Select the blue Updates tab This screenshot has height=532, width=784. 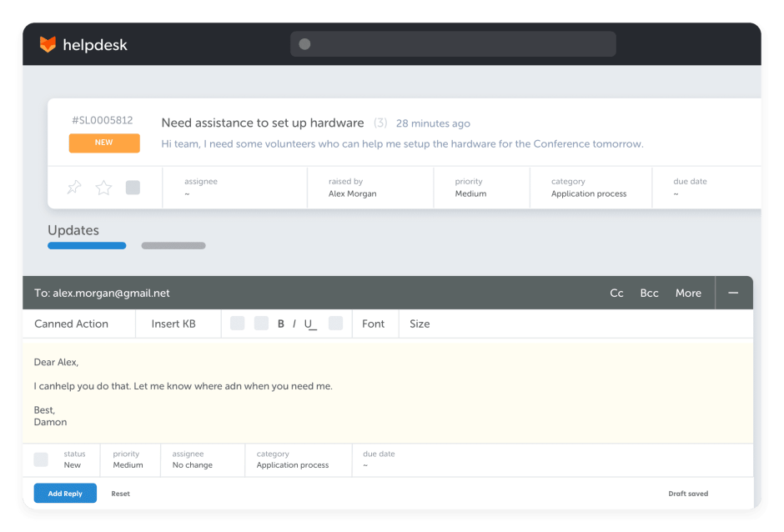(87, 246)
